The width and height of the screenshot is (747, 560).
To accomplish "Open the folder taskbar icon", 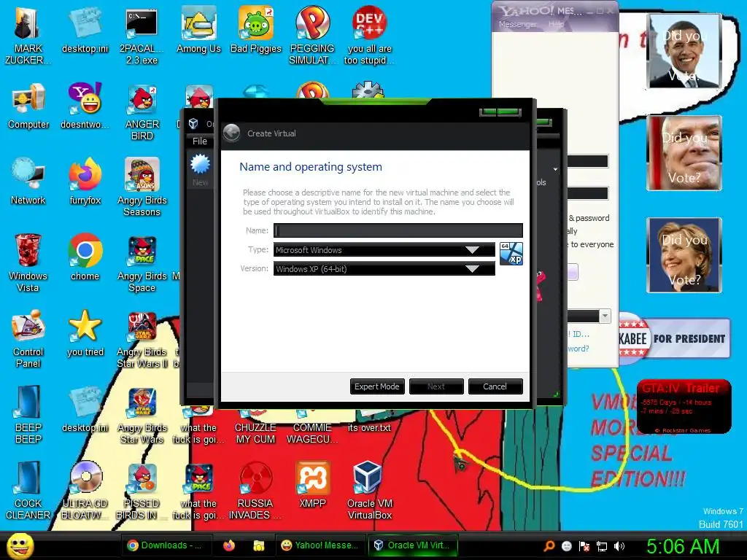I will point(259,545).
